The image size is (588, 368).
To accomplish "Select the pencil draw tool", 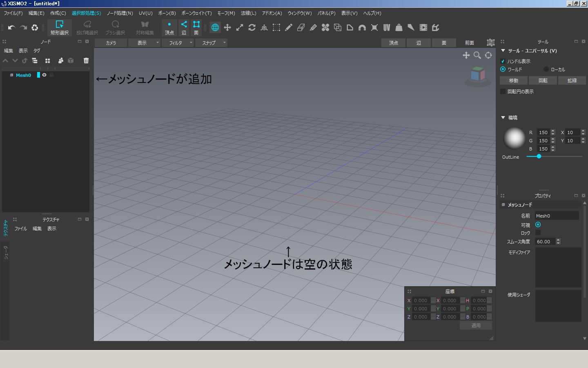I will point(289,27).
